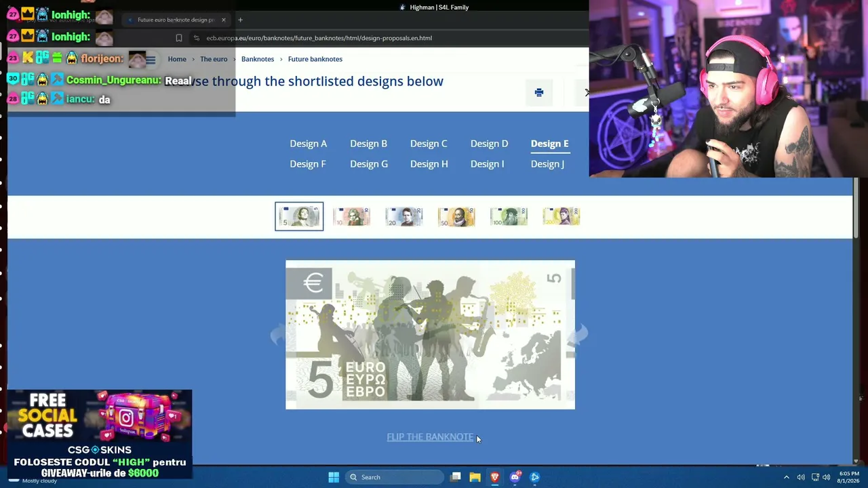Go to previous banknote with left arrow
The image size is (868, 488).
tap(278, 335)
